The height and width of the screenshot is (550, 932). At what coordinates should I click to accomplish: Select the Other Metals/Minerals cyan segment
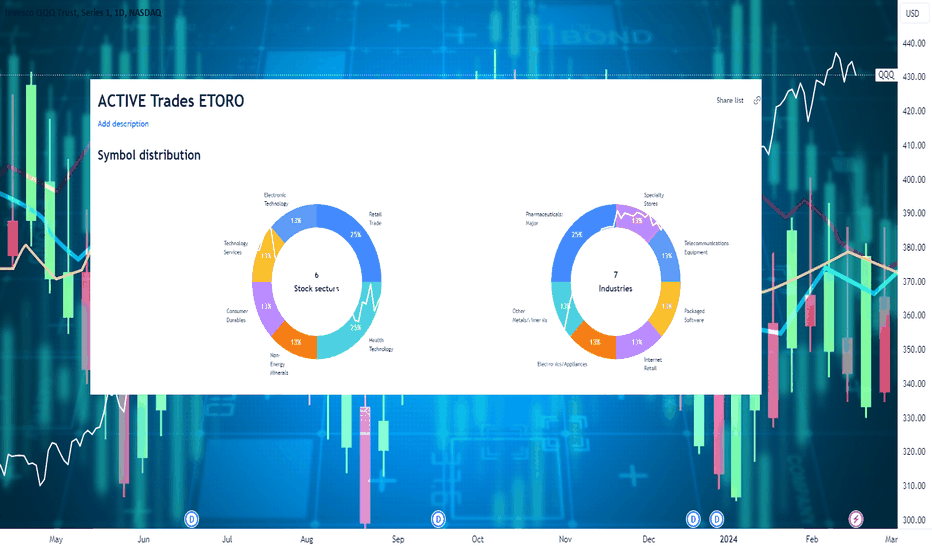pyautogui.click(x=563, y=307)
